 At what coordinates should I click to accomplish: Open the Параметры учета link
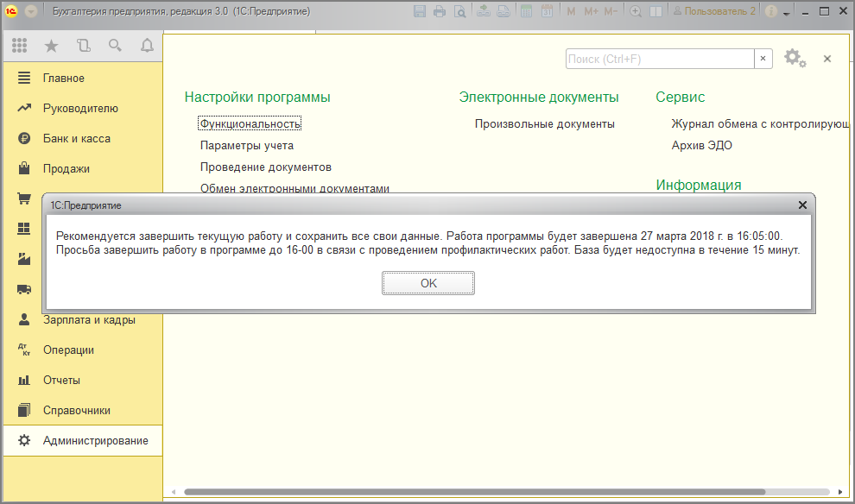click(x=247, y=146)
